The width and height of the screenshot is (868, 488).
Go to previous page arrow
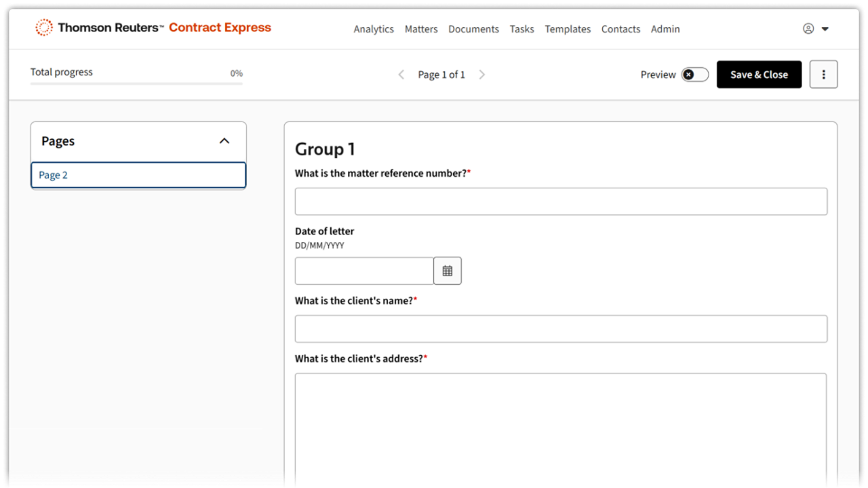click(x=401, y=75)
